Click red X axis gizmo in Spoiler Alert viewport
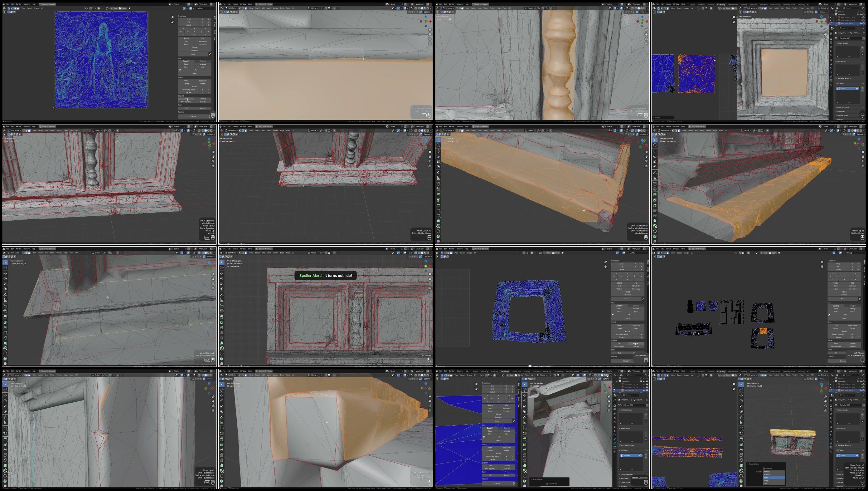Viewport: 868px width, 491px height. tap(431, 266)
